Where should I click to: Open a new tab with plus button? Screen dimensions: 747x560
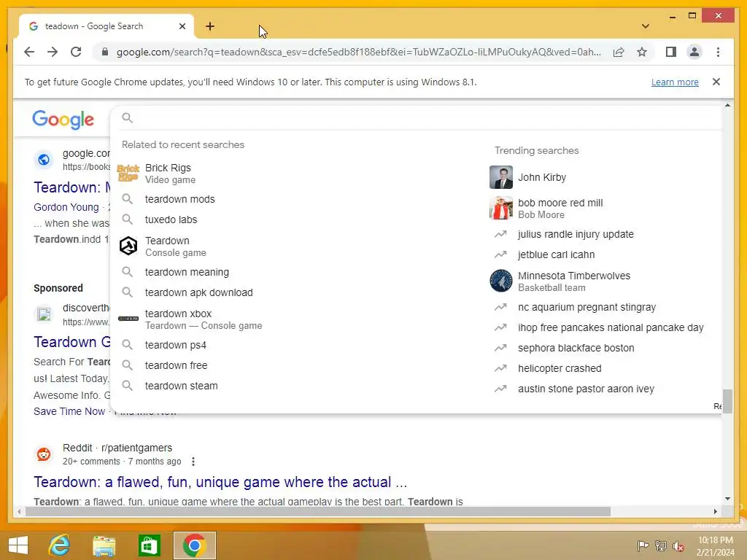pos(210,26)
